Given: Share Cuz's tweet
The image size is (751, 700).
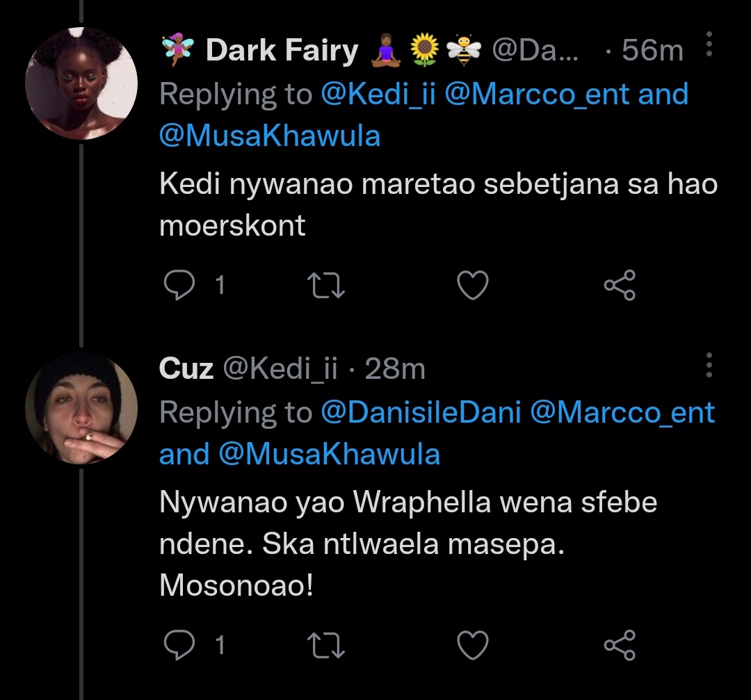Looking at the screenshot, I should click(620, 645).
